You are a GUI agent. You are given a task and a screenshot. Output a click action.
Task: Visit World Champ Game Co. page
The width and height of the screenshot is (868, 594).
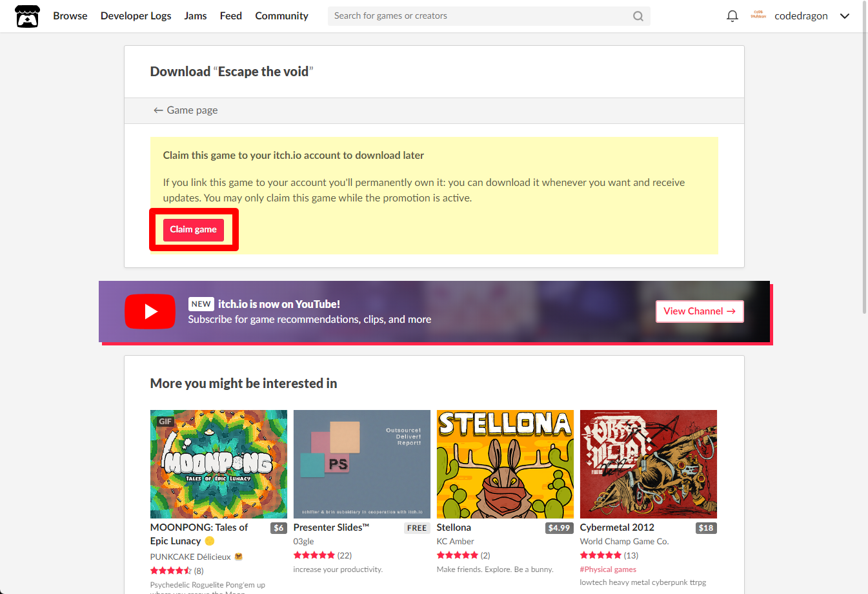(x=624, y=542)
